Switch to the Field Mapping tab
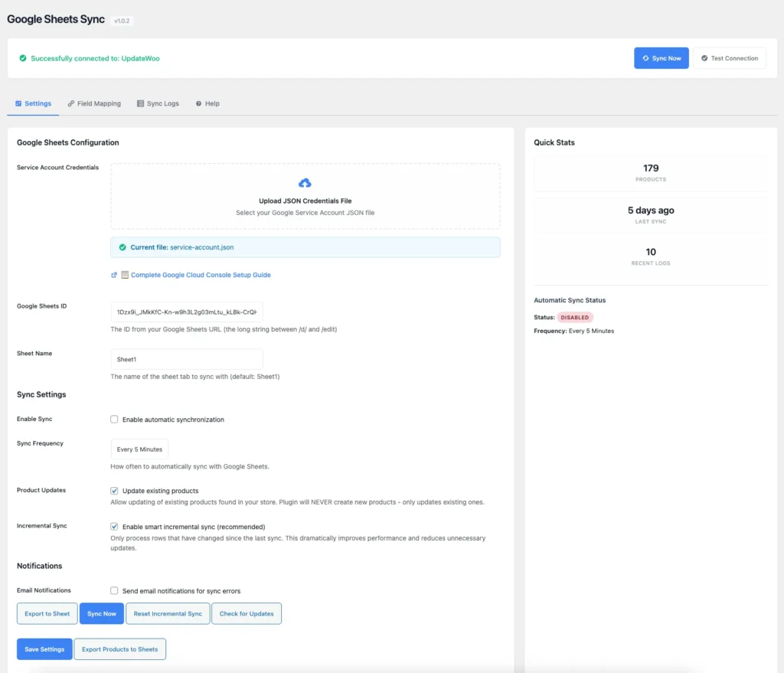The height and width of the screenshot is (673, 784). (99, 103)
